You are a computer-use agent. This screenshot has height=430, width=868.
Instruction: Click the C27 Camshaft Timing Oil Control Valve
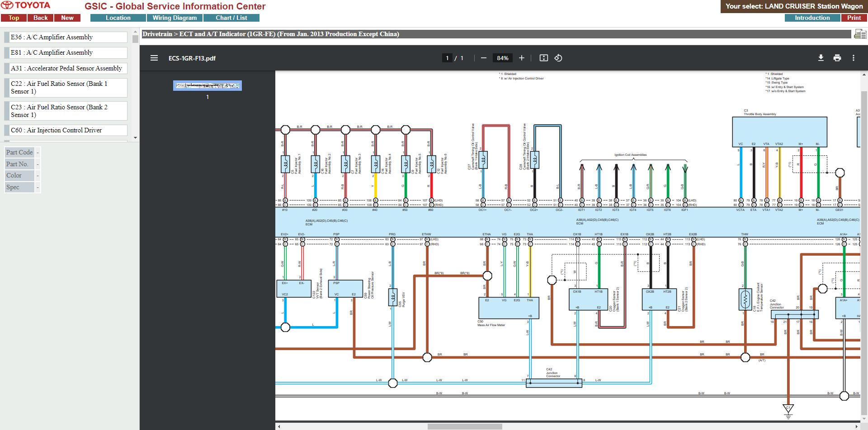coord(483,160)
